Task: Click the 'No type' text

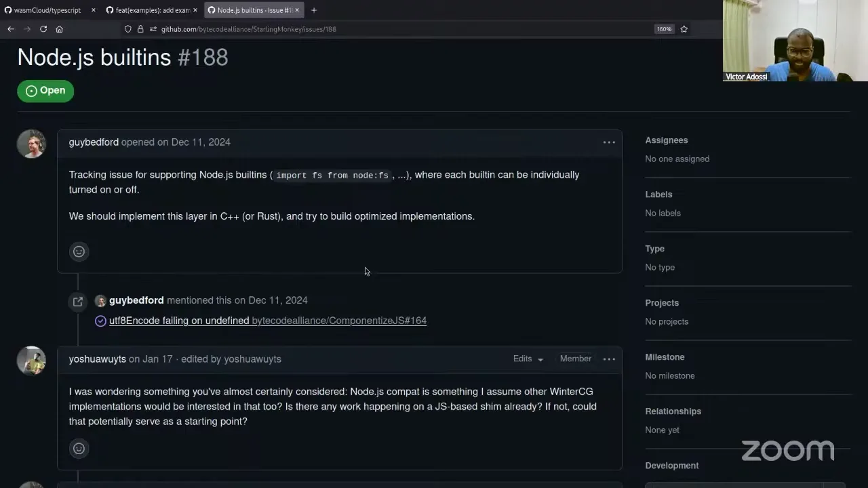Action: click(x=660, y=267)
